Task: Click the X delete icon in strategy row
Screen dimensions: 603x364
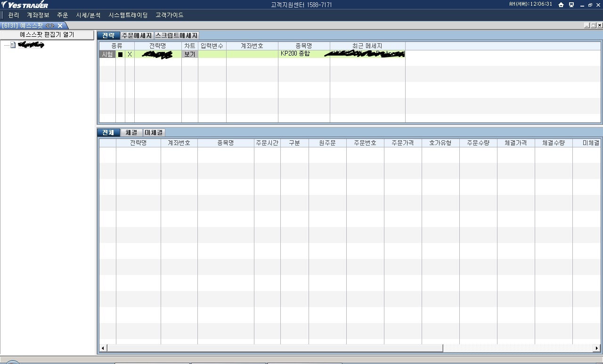Action: pyautogui.click(x=130, y=54)
